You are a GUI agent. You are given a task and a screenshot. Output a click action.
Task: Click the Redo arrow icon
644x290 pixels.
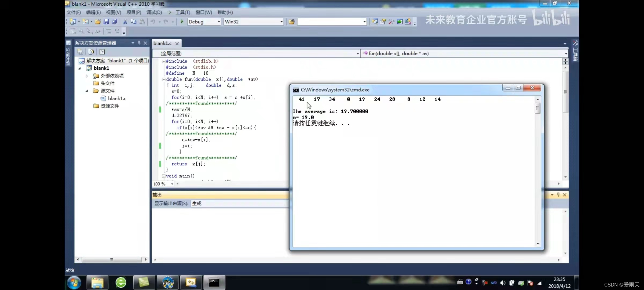pos(166,22)
